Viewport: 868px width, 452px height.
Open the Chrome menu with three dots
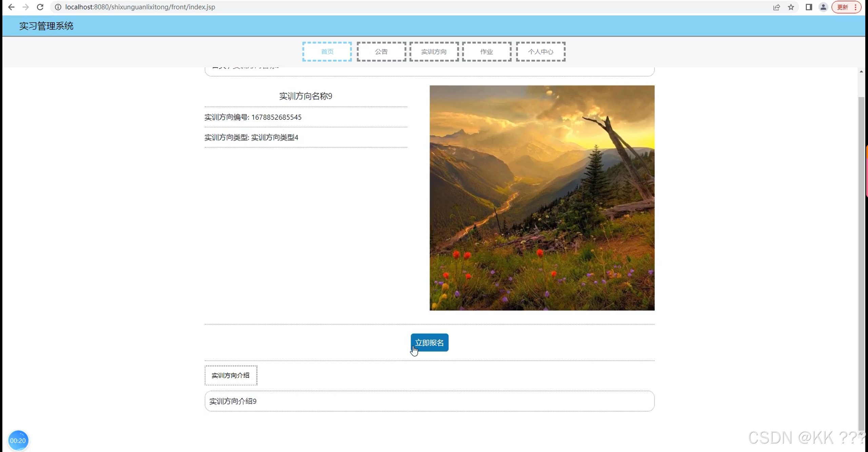click(856, 7)
